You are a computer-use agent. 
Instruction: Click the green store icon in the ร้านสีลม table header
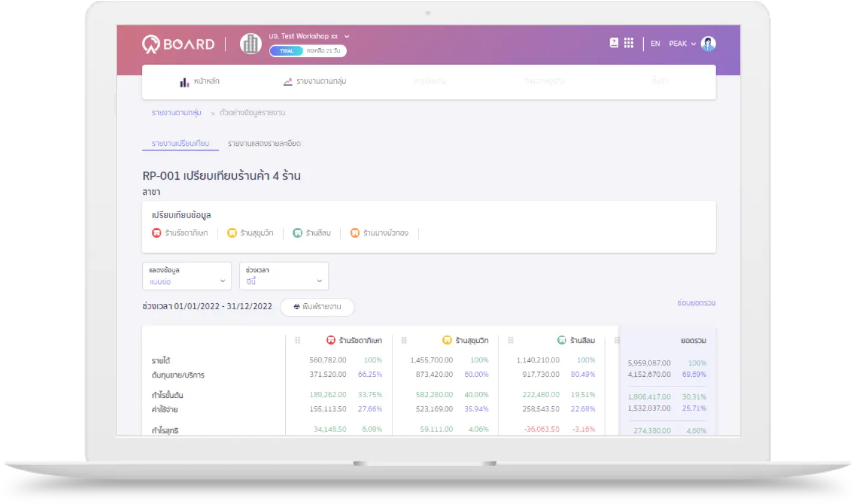(562, 340)
